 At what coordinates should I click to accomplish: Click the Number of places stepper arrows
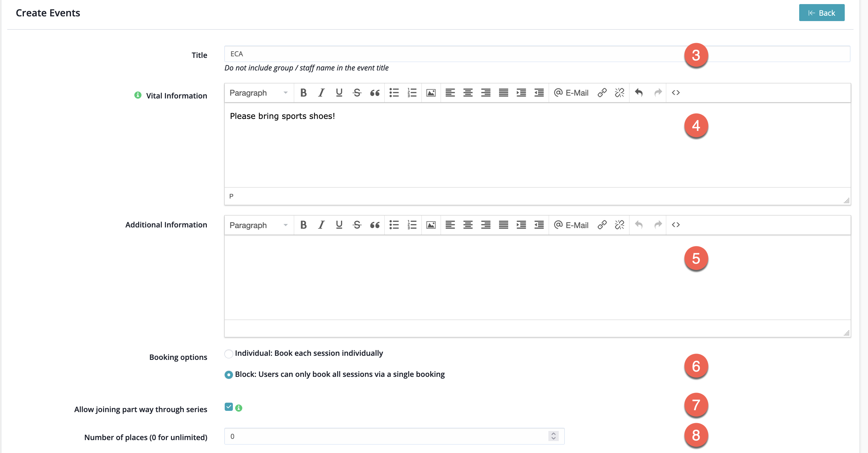(553, 436)
